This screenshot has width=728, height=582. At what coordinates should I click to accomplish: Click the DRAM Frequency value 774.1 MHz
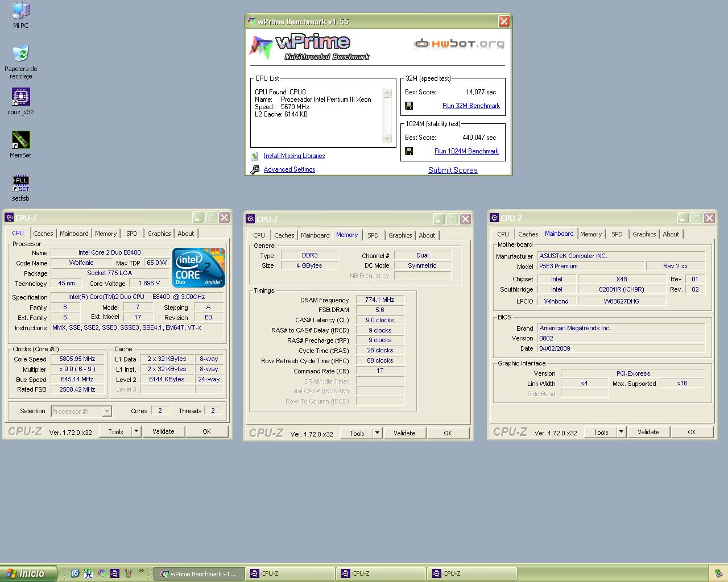pos(380,300)
